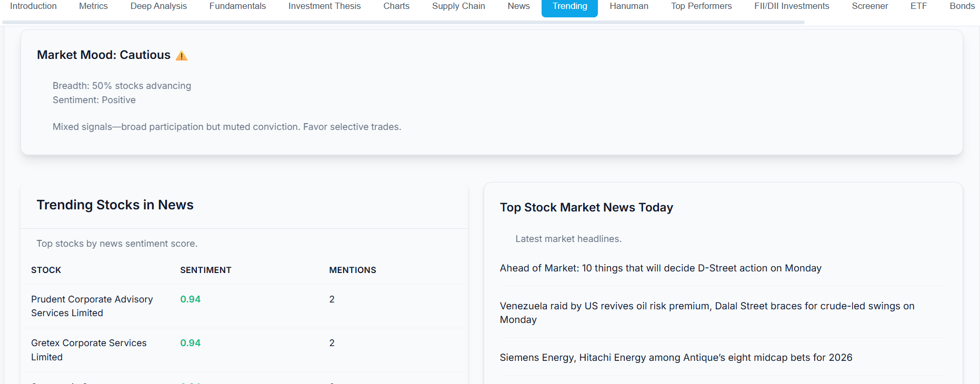Viewport: 980px width, 384px height.
Task: Switch to the Screener tab
Action: pos(869,6)
